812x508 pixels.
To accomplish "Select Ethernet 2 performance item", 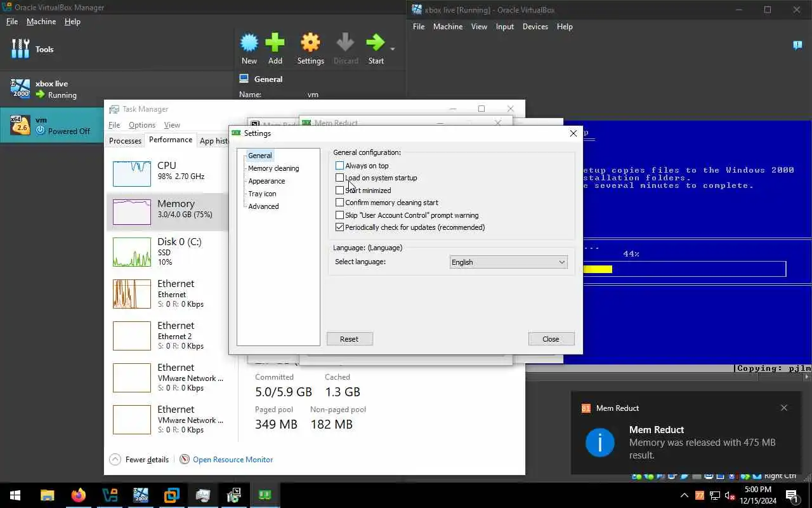I will tap(167, 335).
